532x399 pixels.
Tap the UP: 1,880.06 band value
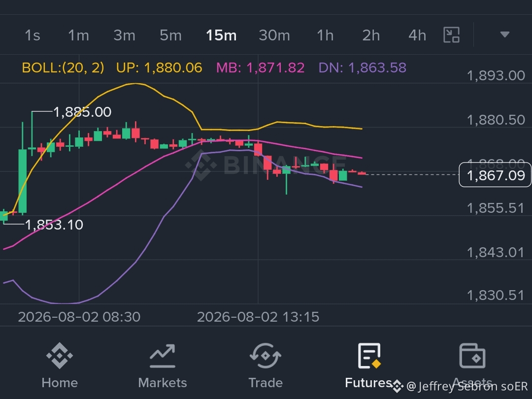(x=159, y=68)
